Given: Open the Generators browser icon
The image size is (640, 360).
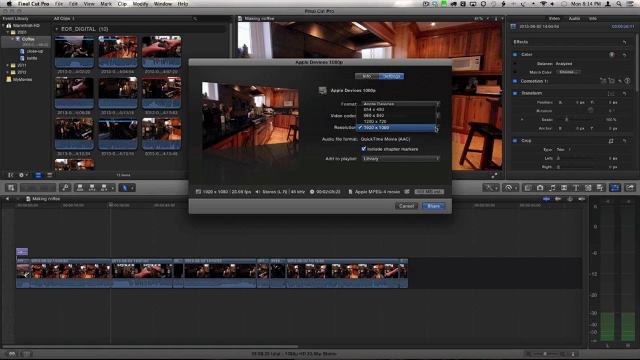Looking at the screenshot, I should (x=588, y=188).
